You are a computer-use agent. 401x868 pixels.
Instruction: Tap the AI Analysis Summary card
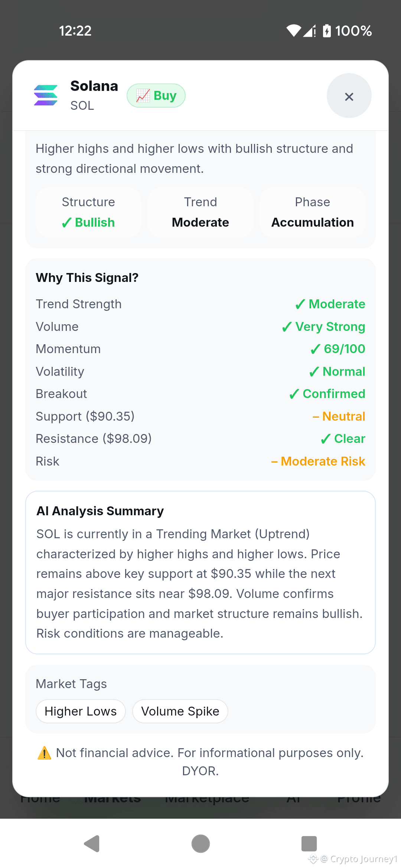point(200,572)
